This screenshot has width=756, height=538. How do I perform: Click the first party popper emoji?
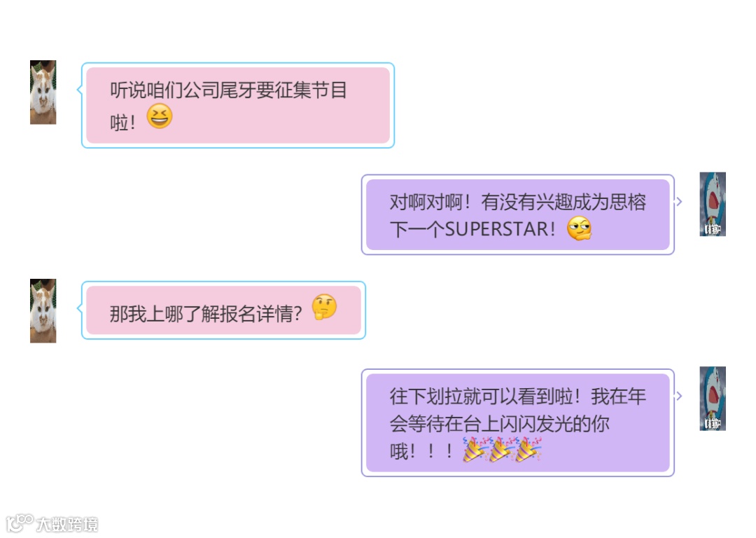point(475,450)
